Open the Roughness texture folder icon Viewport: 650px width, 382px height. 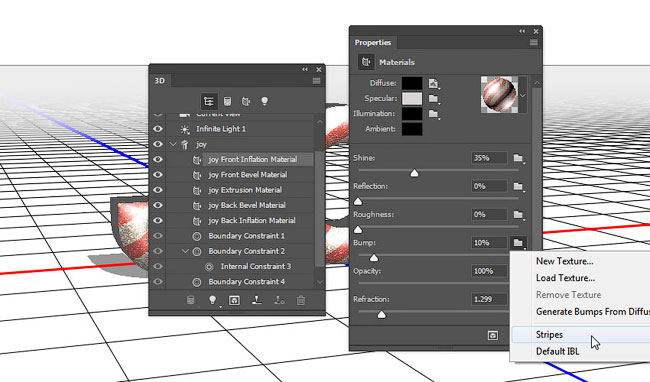pos(519,215)
